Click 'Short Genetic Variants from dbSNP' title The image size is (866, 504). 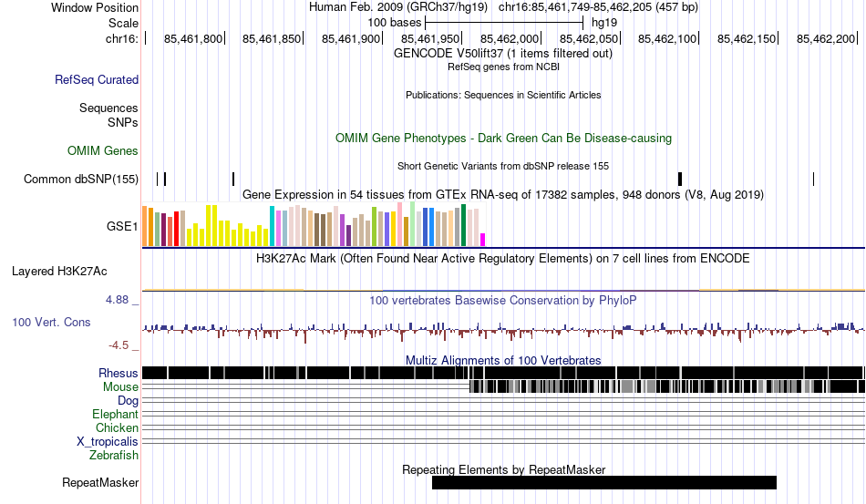(x=503, y=166)
